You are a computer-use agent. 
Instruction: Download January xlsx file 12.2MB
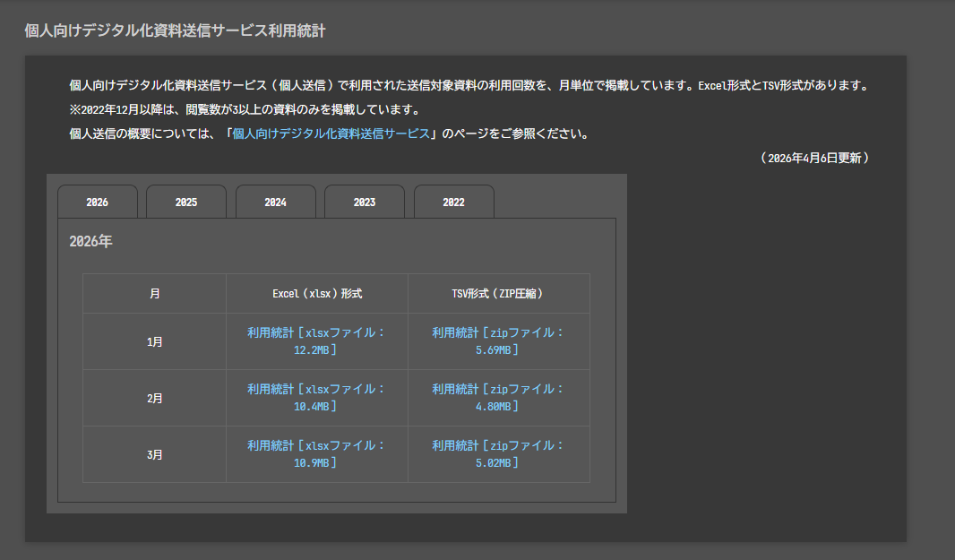click(317, 341)
